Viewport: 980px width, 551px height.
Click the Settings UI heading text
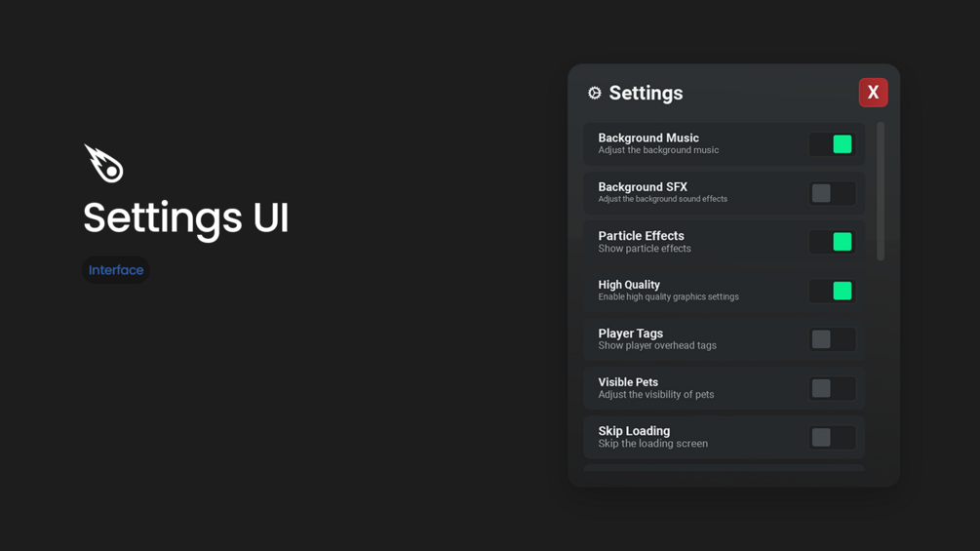[x=185, y=217]
